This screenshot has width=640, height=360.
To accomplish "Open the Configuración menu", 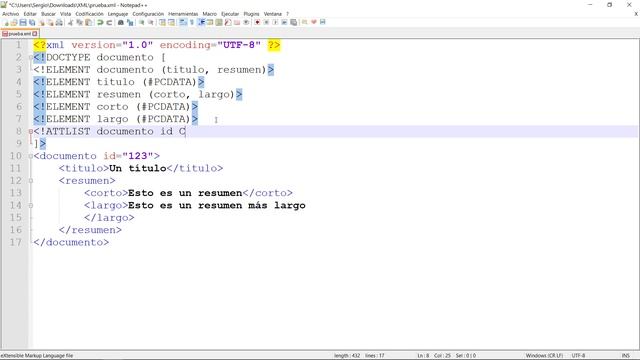I will (148, 14).
